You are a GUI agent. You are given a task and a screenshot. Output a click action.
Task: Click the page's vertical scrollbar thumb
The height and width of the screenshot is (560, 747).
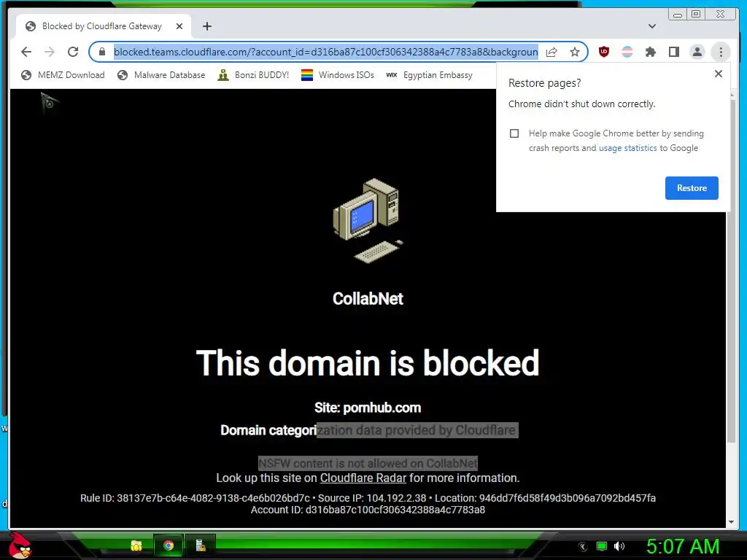click(x=731, y=271)
